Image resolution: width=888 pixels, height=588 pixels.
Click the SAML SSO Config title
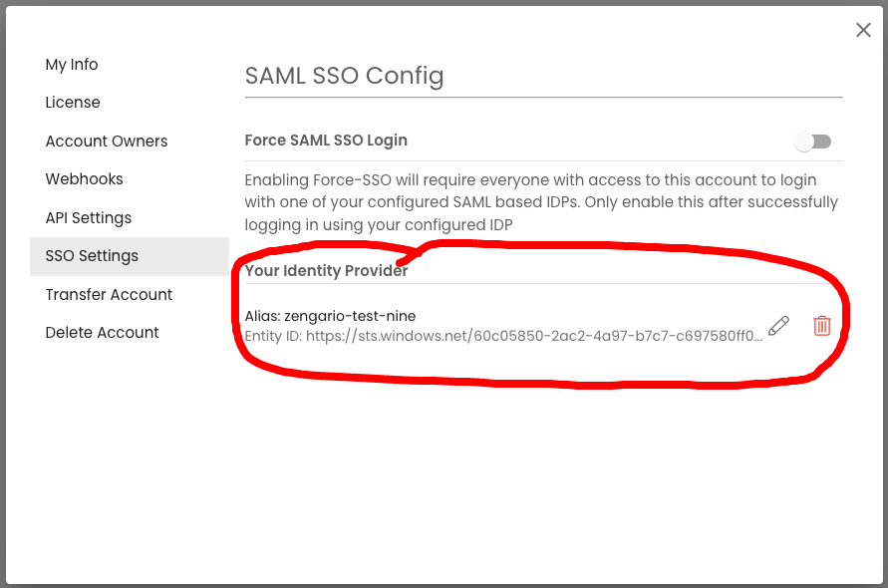tap(344, 76)
